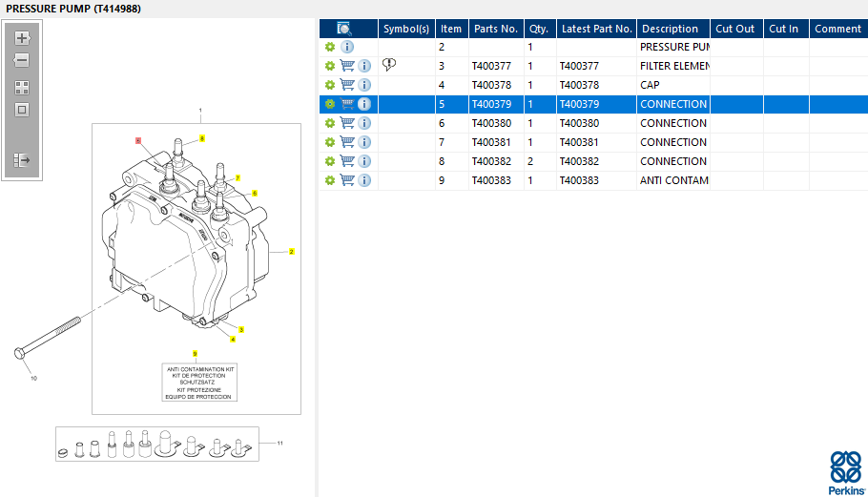Image resolution: width=868 pixels, height=497 pixels.
Task: Click the note symbol on item 3 row
Action: tap(389, 65)
